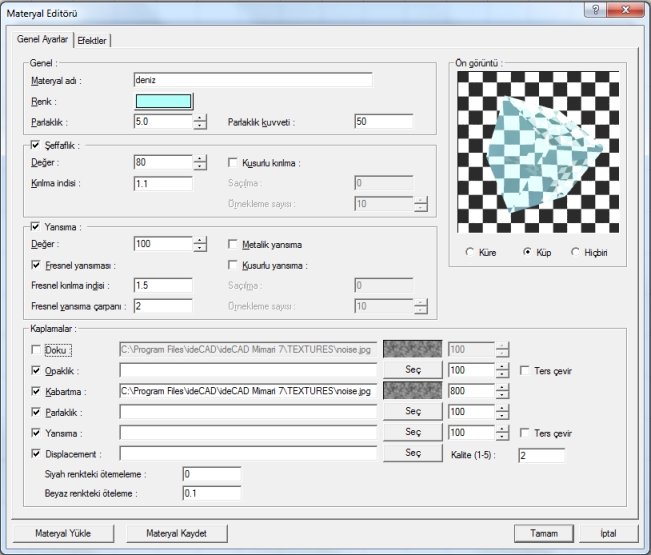Click the Seç button for Opaklık
The width and height of the screenshot is (651, 555).
click(413, 369)
